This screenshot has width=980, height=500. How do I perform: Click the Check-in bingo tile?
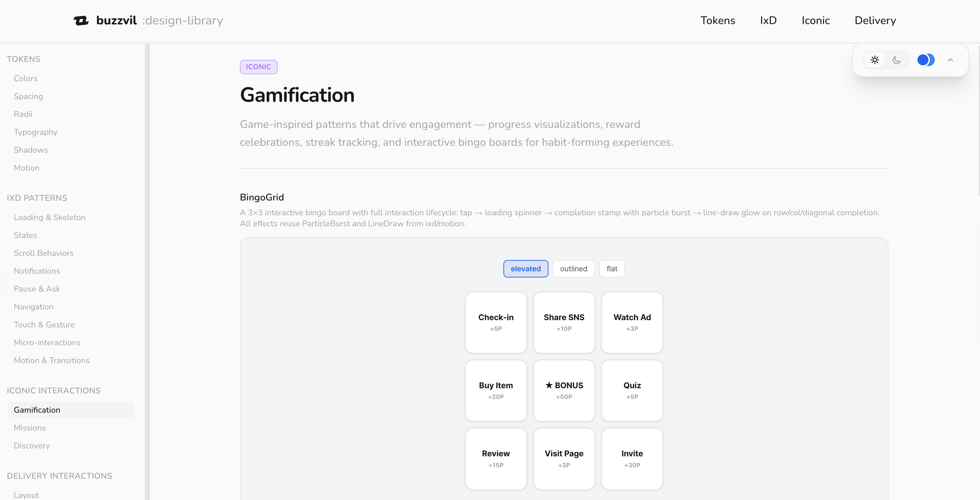tap(496, 322)
